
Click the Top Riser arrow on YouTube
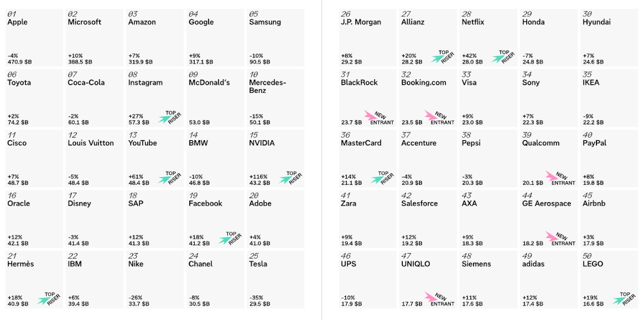click(164, 179)
